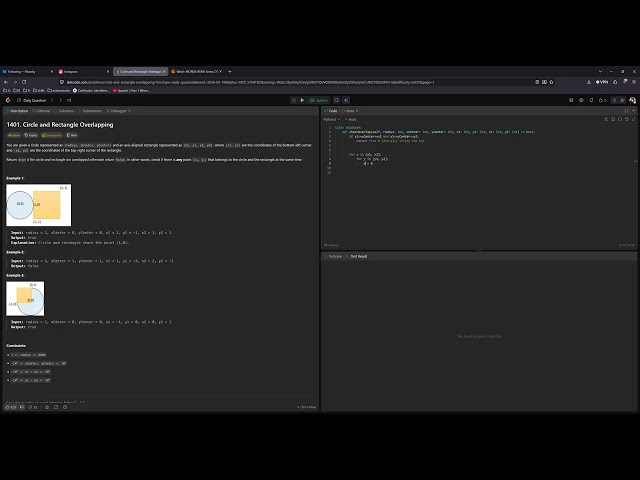This screenshot has width=640, height=480.
Task: Reload the page in the browser
Action: 24,82
